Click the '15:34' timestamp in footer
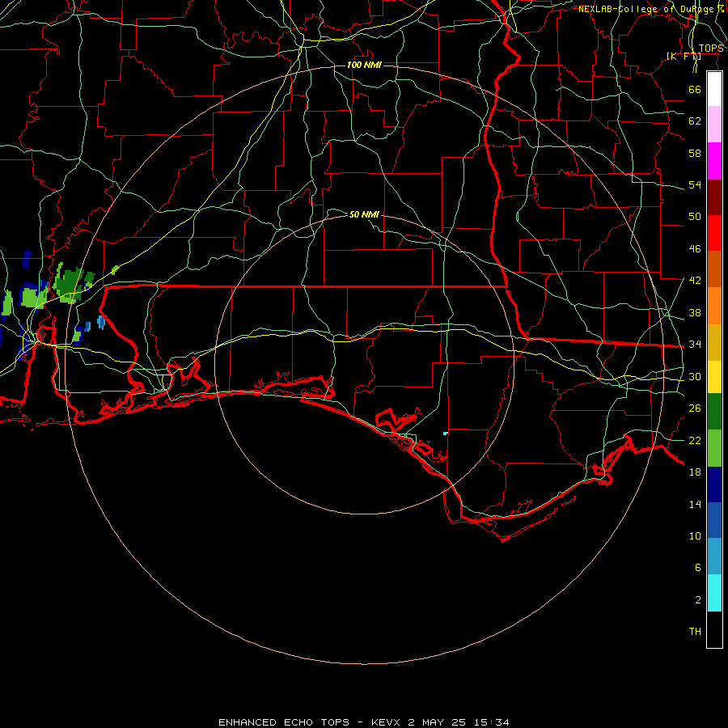The height and width of the screenshot is (728, 728). tap(492, 722)
